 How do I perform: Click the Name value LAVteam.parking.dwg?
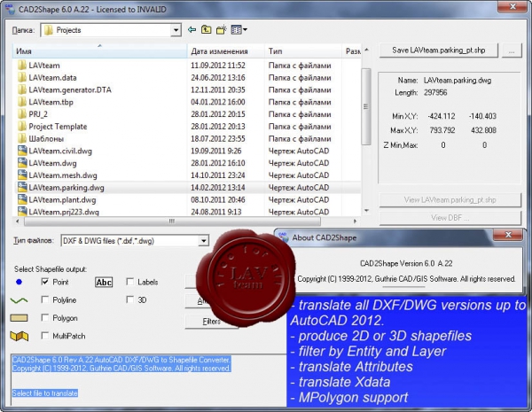point(458,81)
